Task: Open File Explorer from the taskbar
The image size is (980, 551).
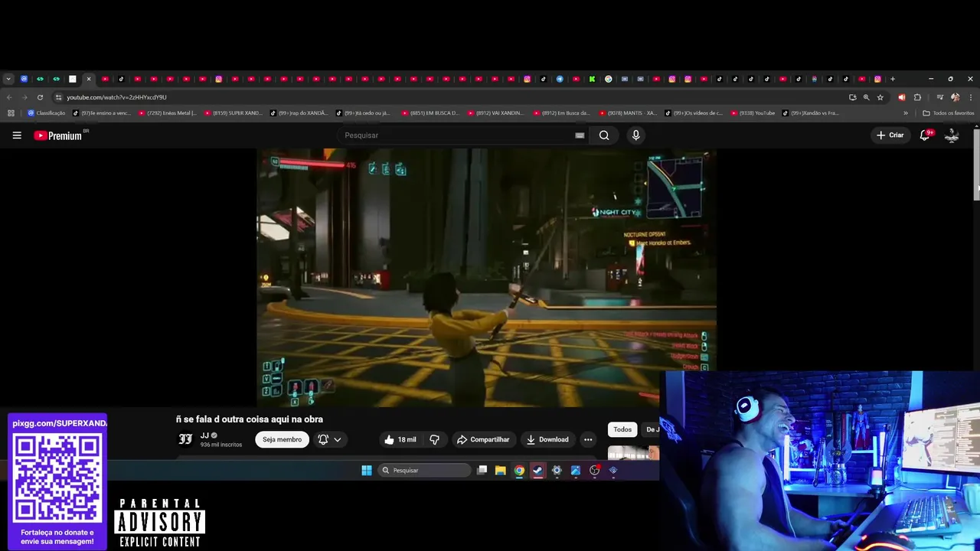Action: click(500, 471)
